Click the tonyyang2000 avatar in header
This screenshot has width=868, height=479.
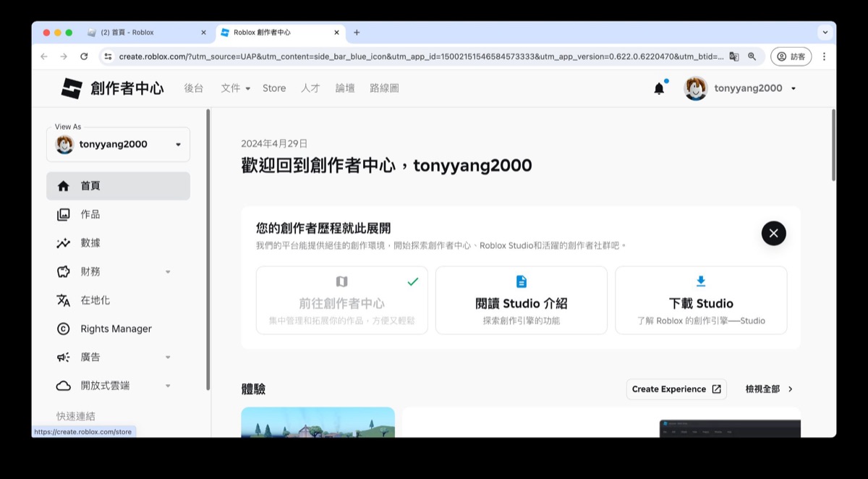pyautogui.click(x=696, y=88)
